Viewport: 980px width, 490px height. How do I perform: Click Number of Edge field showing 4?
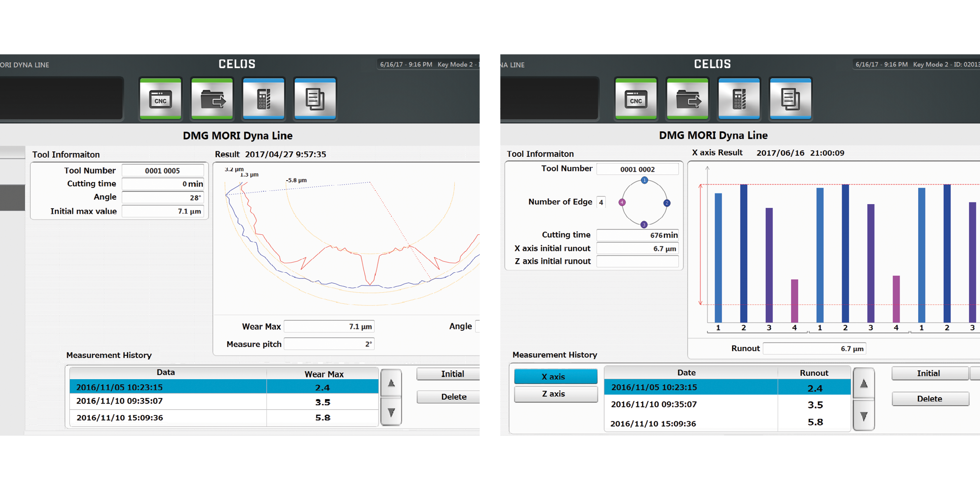tap(601, 202)
